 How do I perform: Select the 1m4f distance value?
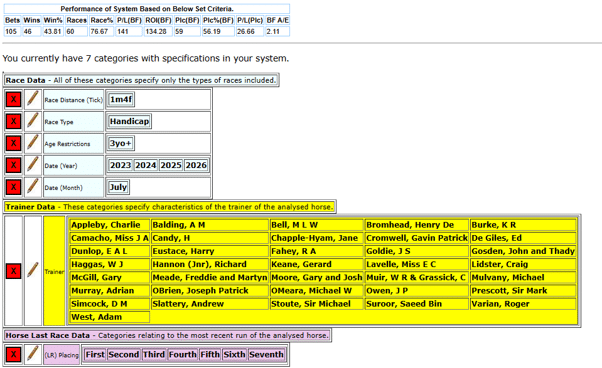(x=121, y=100)
